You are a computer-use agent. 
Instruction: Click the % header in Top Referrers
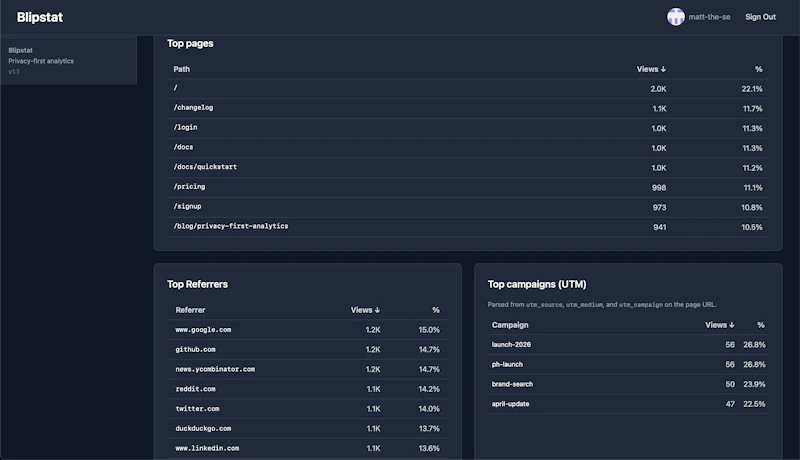click(x=436, y=310)
